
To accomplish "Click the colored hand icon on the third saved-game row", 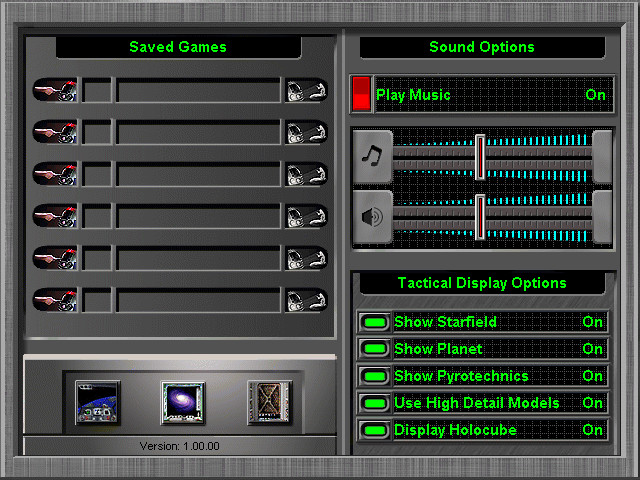I will coord(55,174).
